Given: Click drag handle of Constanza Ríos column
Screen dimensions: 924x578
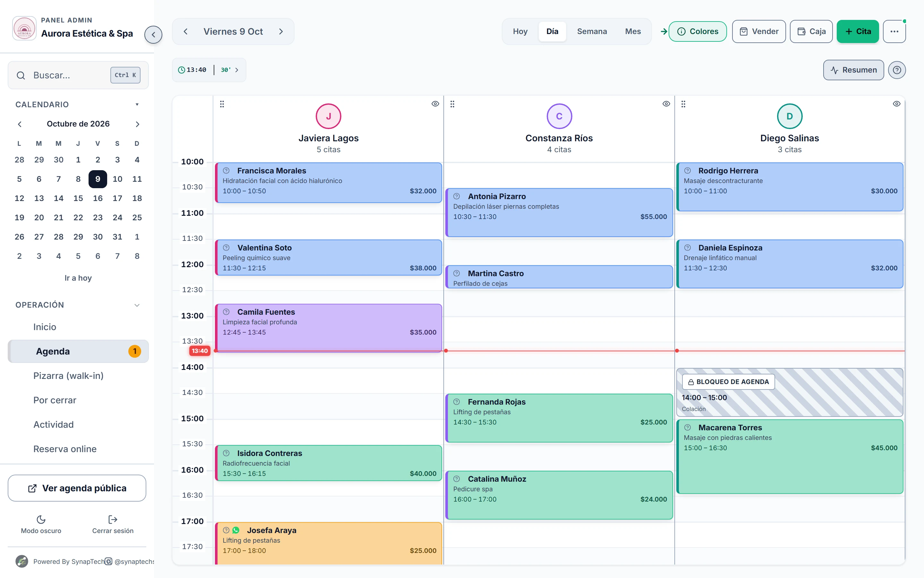Looking at the screenshot, I should [x=452, y=104].
